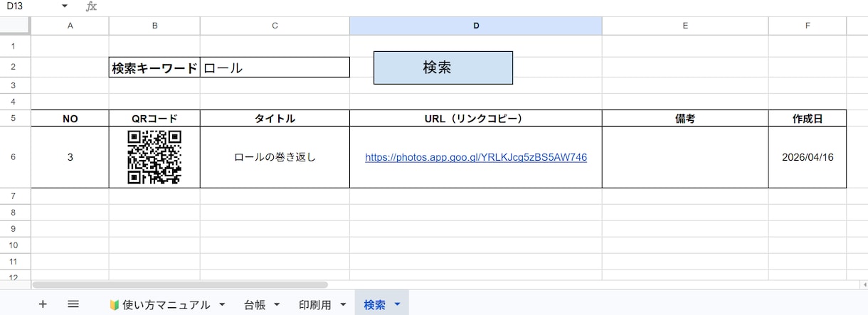Click the ロールの巻き返し title cell
868x315 pixels.
275,158
